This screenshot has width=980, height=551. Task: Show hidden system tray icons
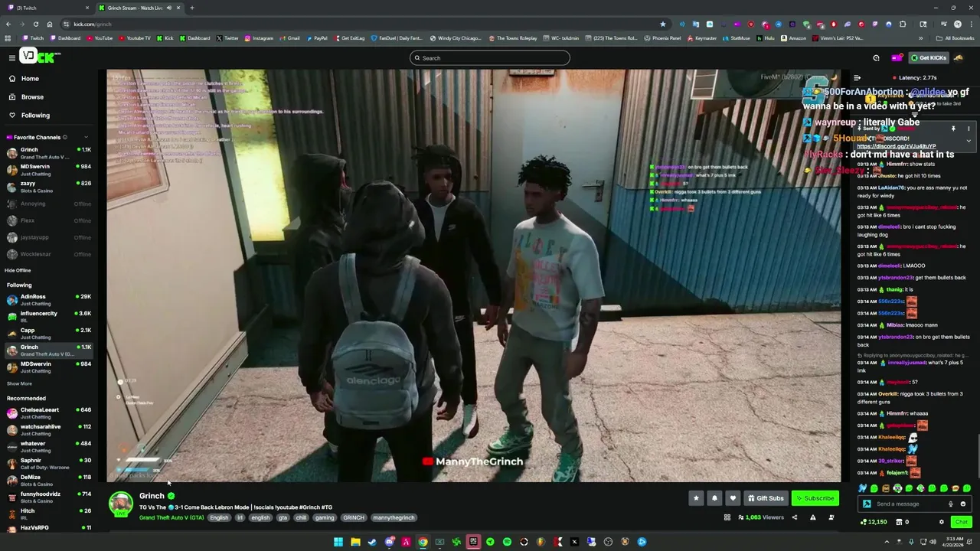pos(887,542)
